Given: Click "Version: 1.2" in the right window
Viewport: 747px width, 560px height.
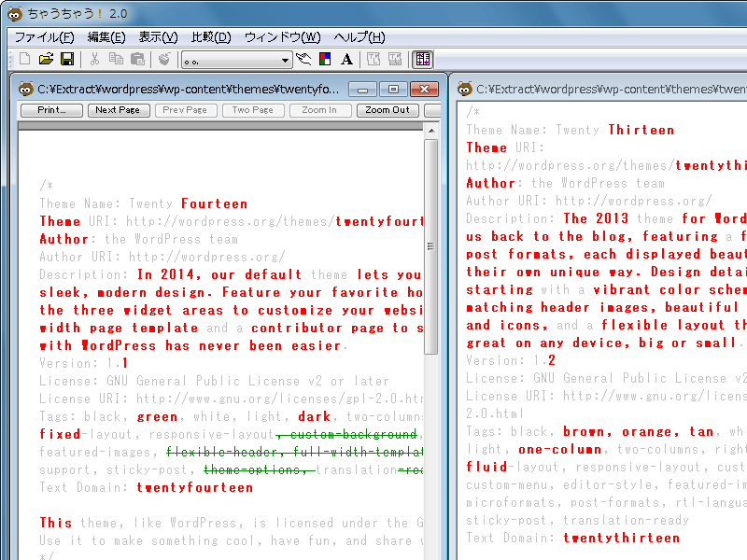Looking at the screenshot, I should (x=511, y=360).
